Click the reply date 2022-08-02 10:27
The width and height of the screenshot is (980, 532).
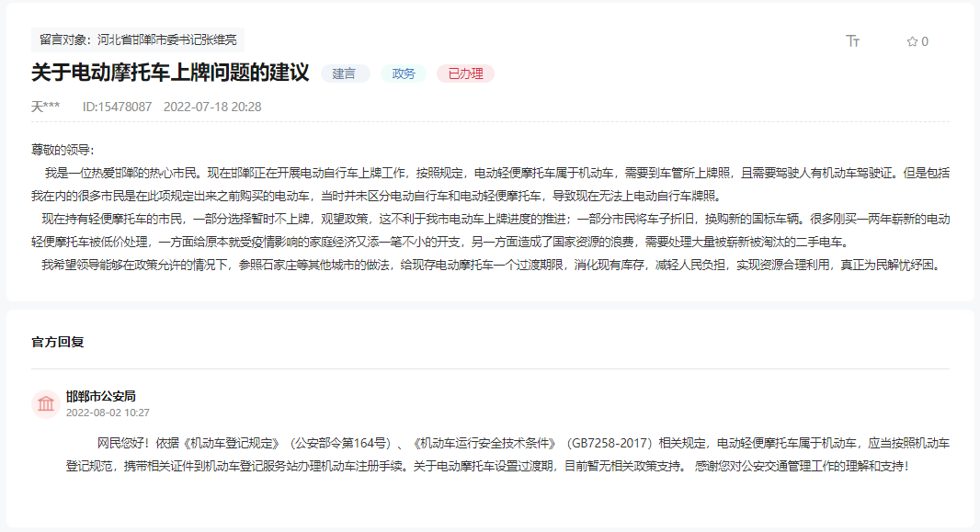tap(108, 413)
